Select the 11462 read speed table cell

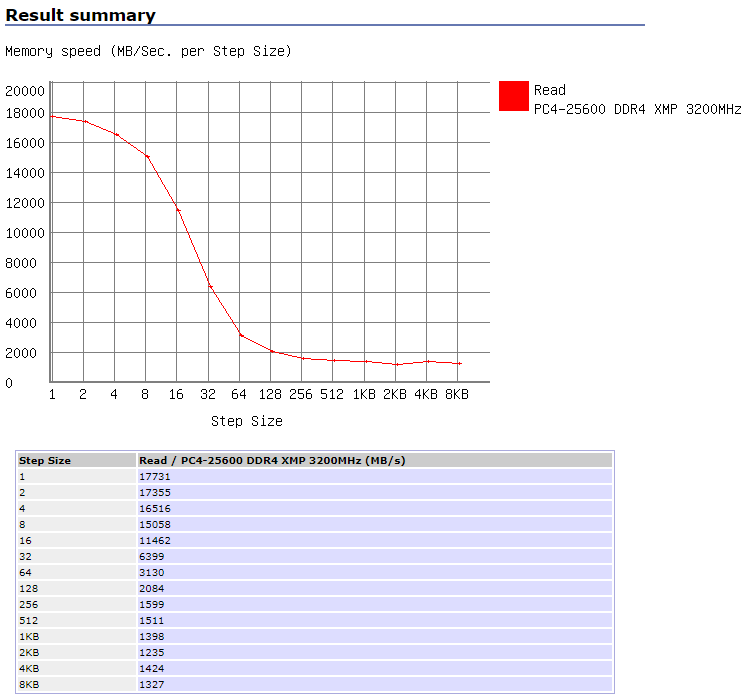(153, 540)
